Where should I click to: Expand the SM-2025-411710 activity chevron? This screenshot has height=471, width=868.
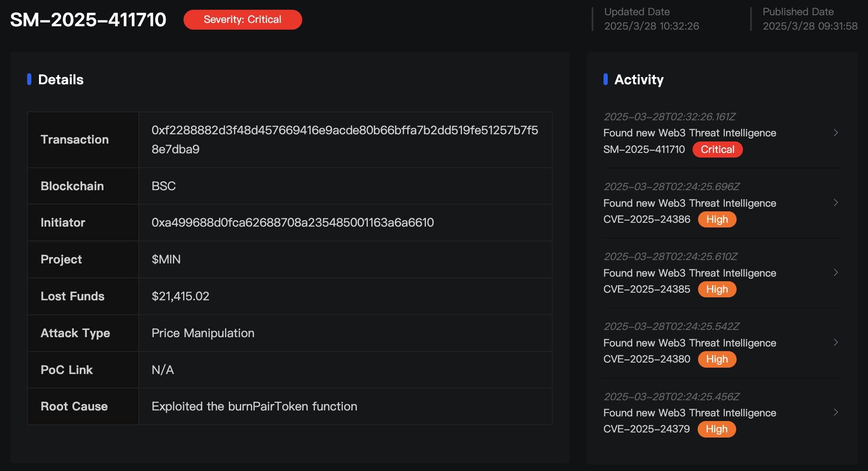[x=835, y=133]
